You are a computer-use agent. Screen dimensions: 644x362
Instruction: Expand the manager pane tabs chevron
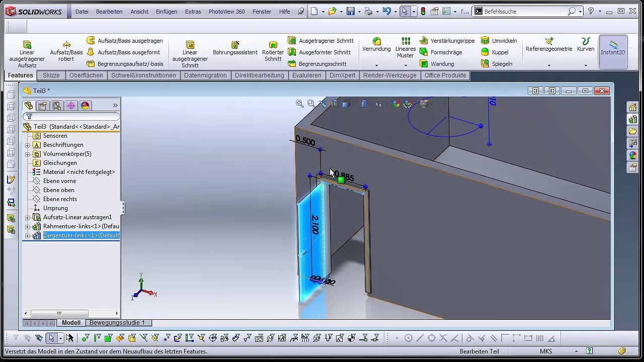tap(115, 105)
